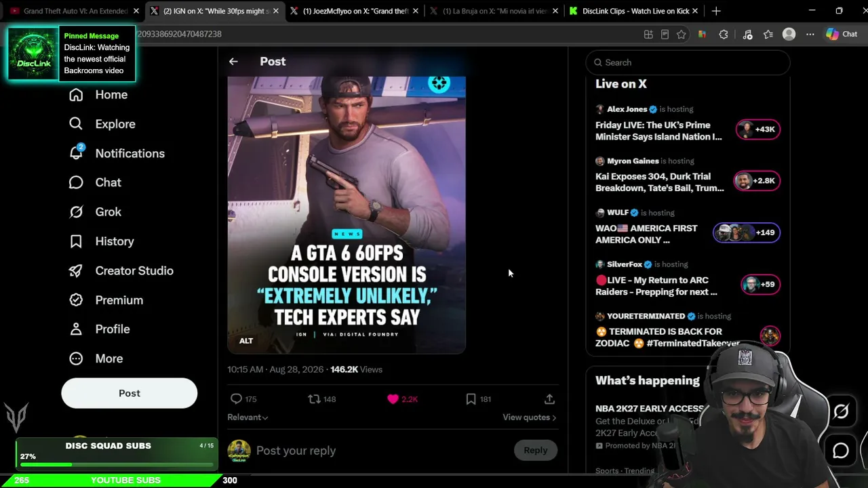
Task: Open the browser three-dot settings menu
Action: pos(810,35)
